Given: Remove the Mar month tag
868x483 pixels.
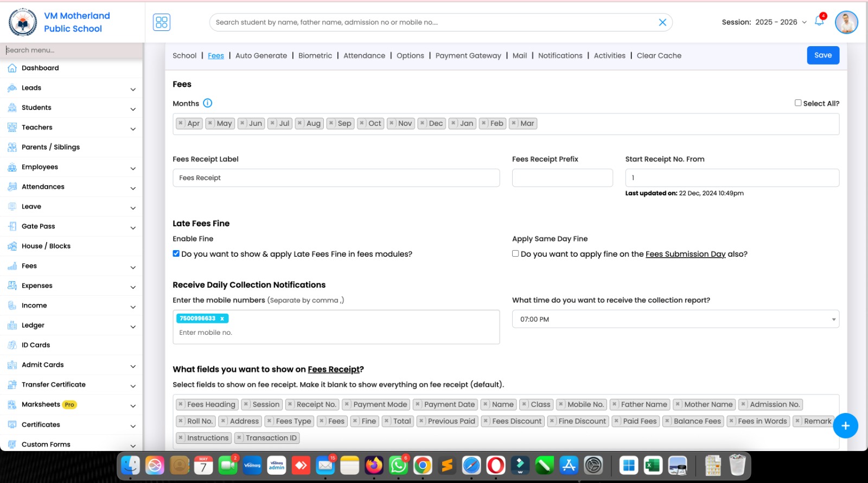Looking at the screenshot, I should pyautogui.click(x=514, y=123).
